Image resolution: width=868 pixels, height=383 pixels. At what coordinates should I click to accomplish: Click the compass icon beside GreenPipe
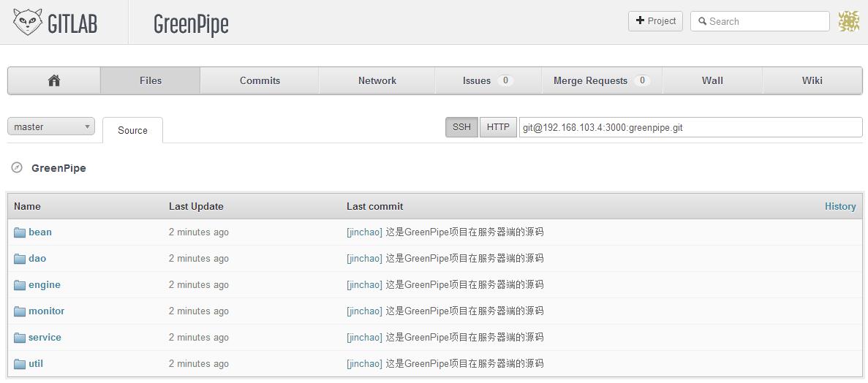17,167
